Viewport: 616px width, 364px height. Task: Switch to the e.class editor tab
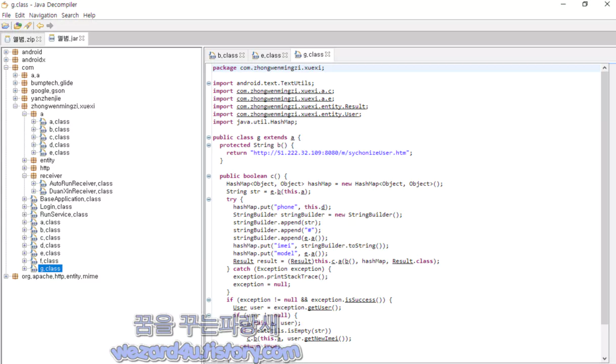270,55
